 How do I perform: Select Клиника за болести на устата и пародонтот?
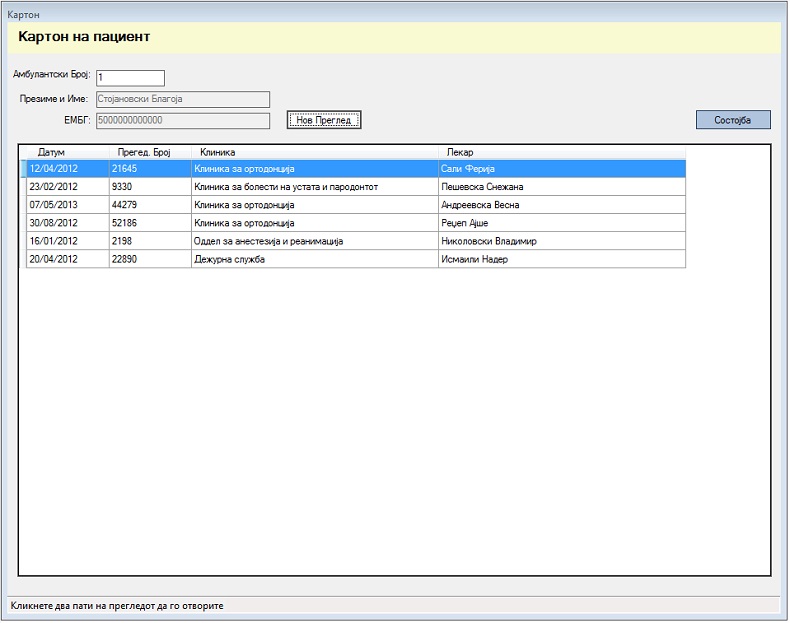[315, 187]
